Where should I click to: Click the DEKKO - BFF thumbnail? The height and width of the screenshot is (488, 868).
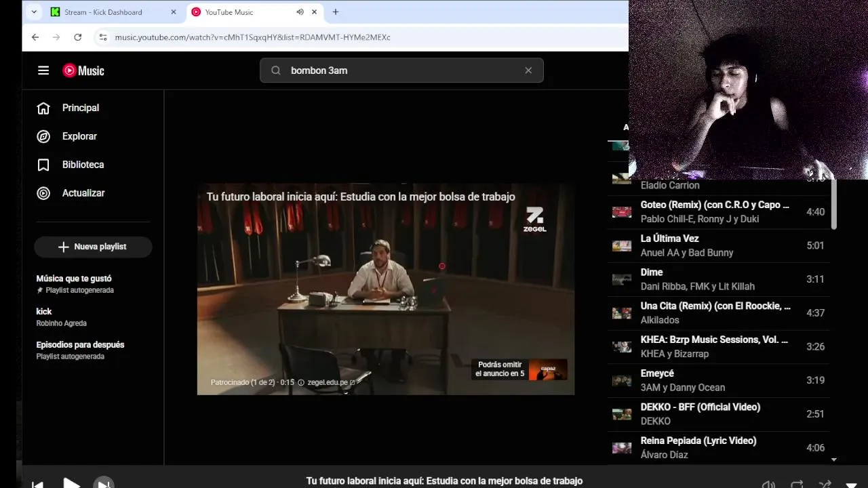[x=622, y=414]
